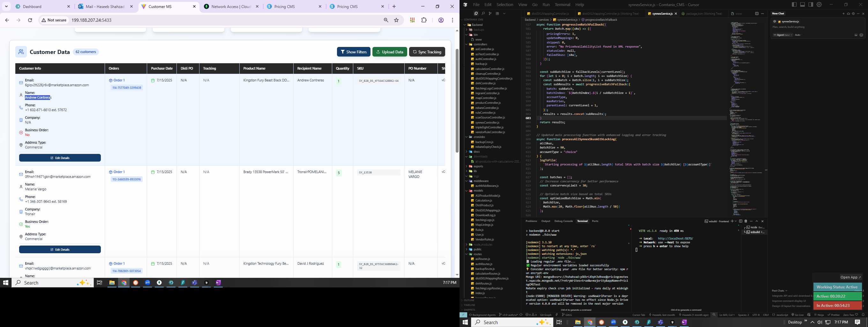Bookmark this page with star icon
The image size is (868, 327).
pyautogui.click(x=396, y=20)
